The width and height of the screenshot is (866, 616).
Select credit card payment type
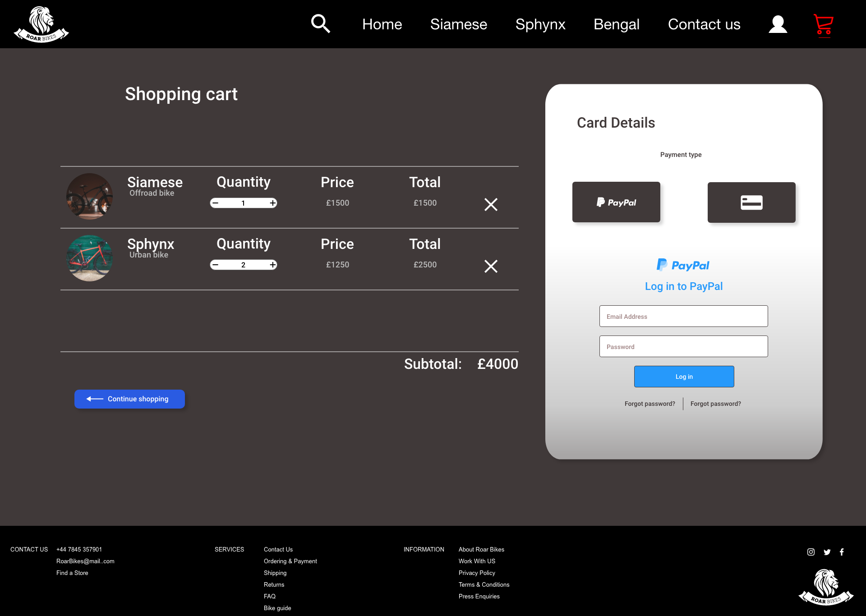click(x=751, y=202)
